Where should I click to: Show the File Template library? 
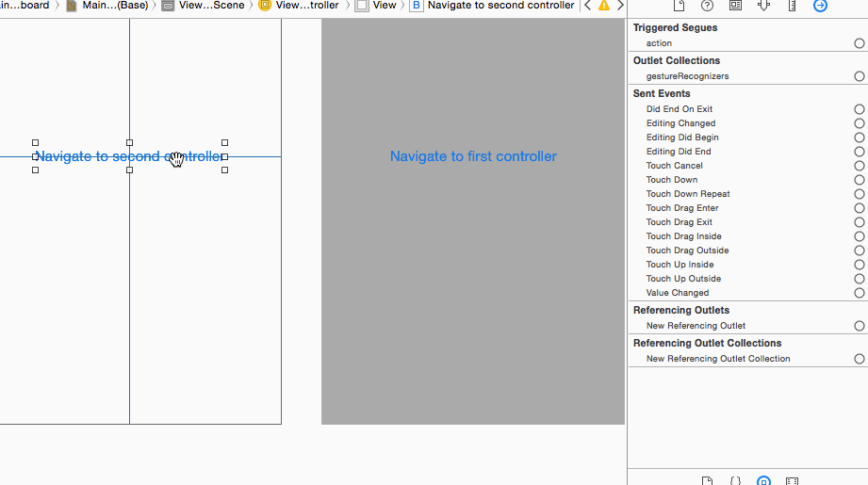click(707, 480)
